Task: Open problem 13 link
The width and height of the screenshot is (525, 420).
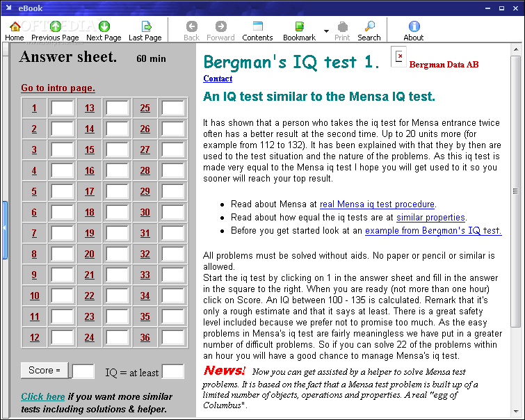Action: (90, 108)
